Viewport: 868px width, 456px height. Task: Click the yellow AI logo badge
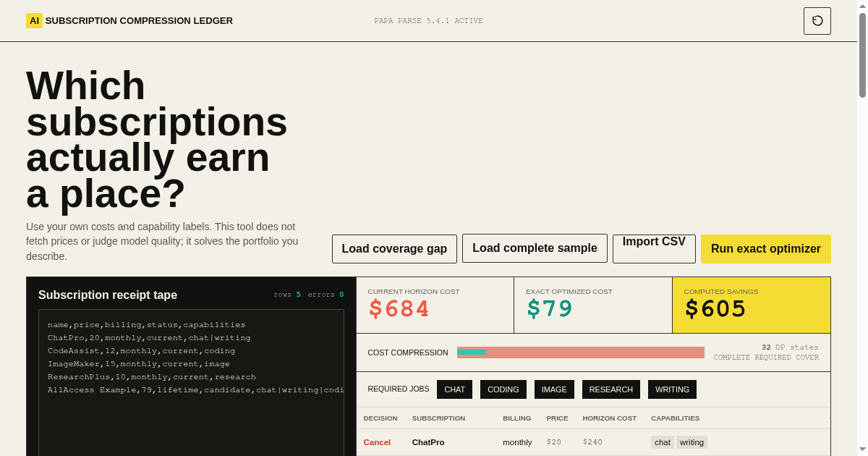(x=34, y=20)
